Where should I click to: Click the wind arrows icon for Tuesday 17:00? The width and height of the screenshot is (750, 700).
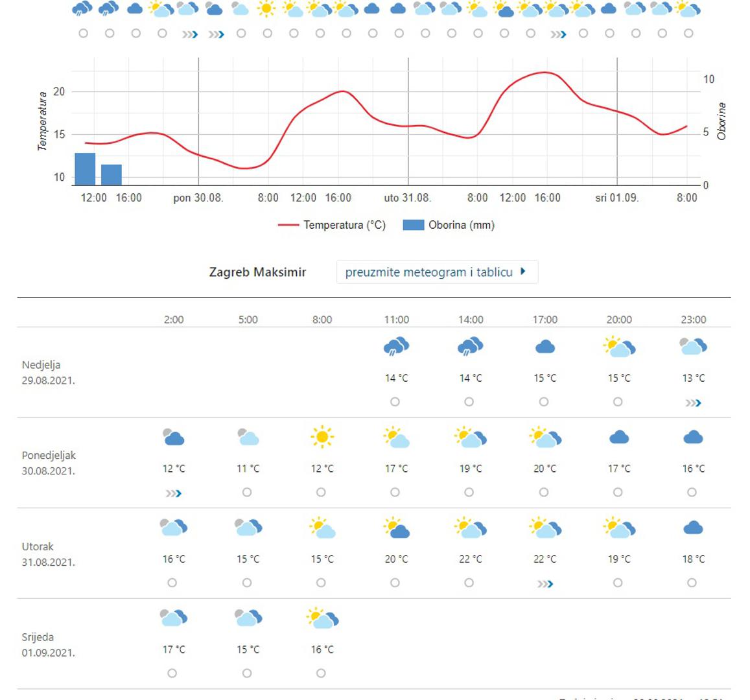point(545,584)
